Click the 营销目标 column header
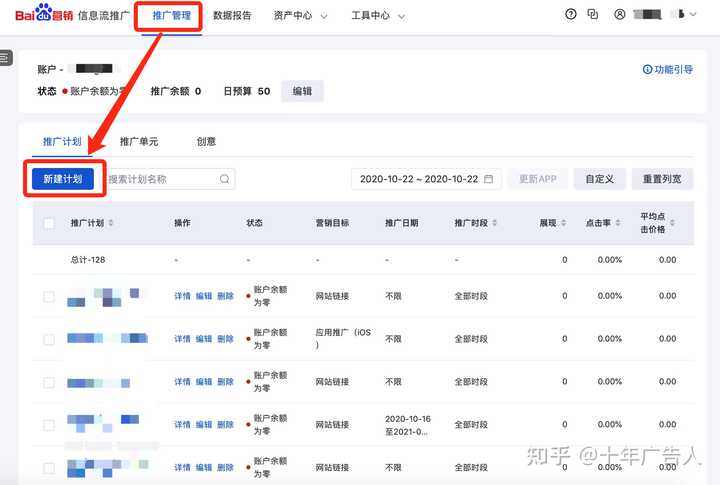Viewport: 720px width, 485px height. click(332, 223)
